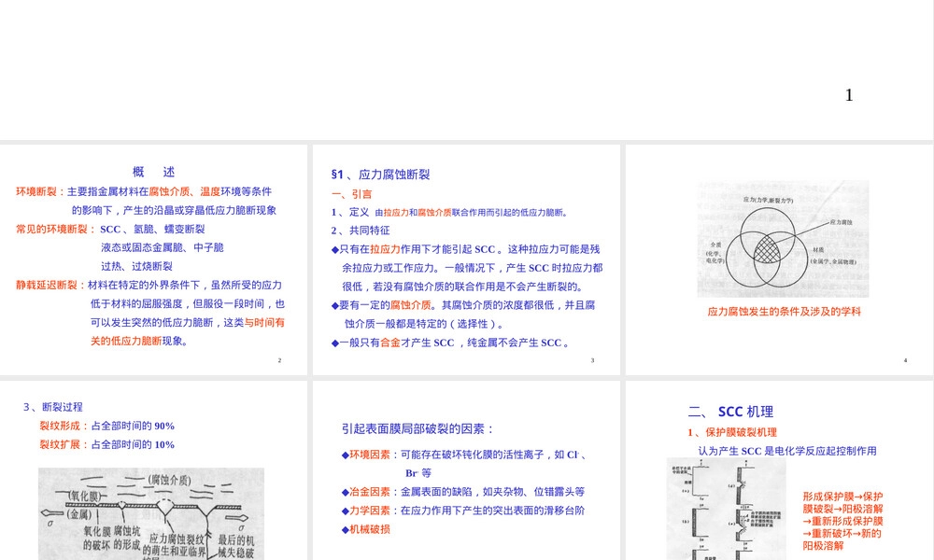Click the 2、共同特征 line
Screen dimensions: 934x560
[361, 231]
